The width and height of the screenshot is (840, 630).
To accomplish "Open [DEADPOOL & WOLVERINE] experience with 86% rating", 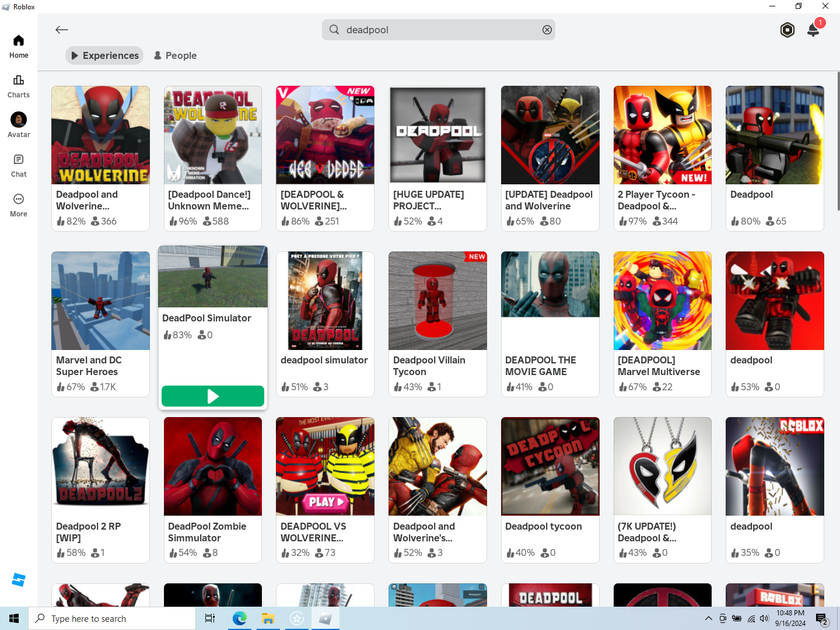I will [325, 158].
